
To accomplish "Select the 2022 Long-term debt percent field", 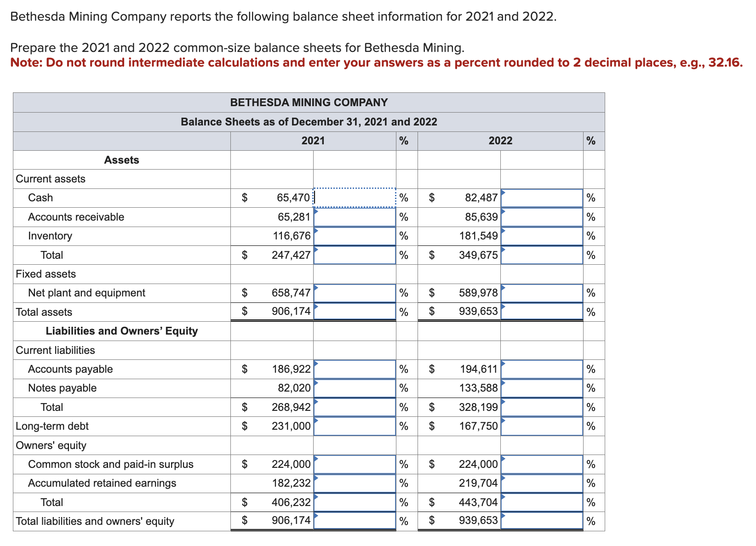I will (542, 426).
